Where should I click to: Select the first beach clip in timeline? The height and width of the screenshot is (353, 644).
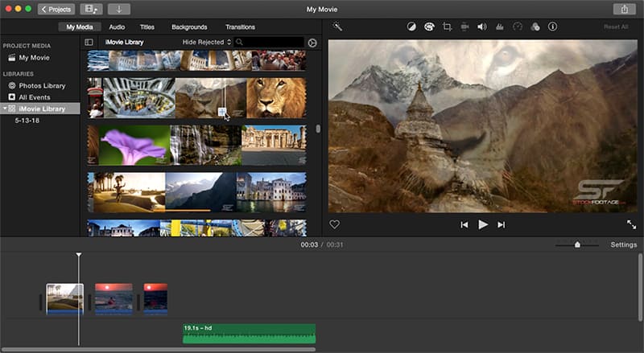(65, 299)
